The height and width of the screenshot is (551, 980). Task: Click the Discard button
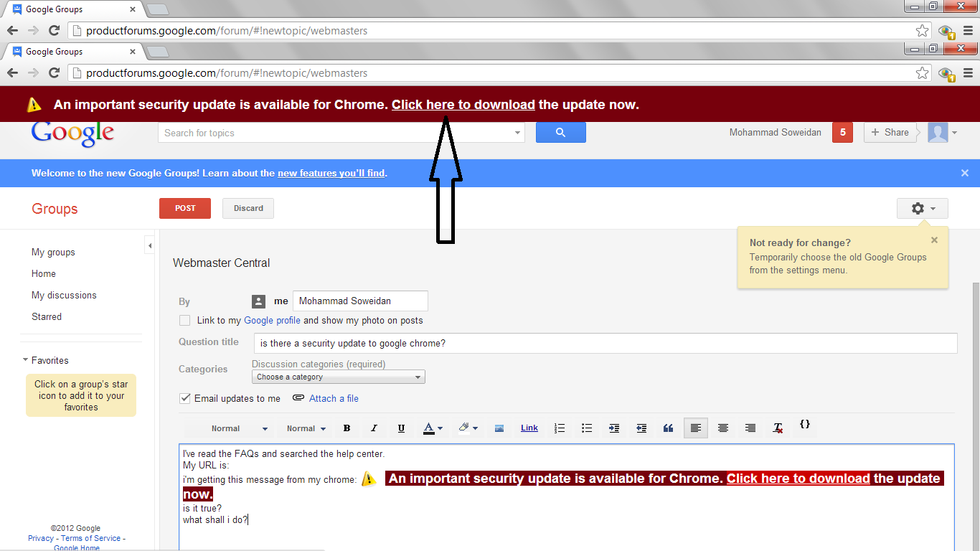[x=248, y=208]
